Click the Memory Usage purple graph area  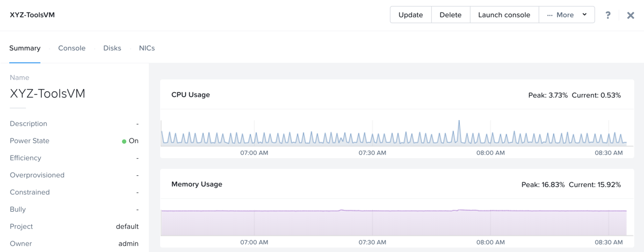[x=394, y=224]
